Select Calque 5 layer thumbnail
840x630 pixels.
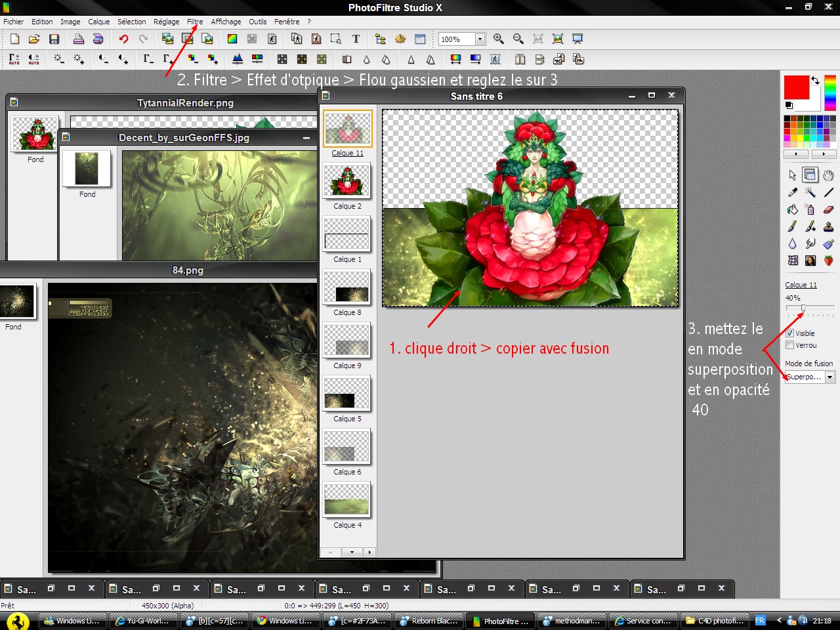pos(347,393)
